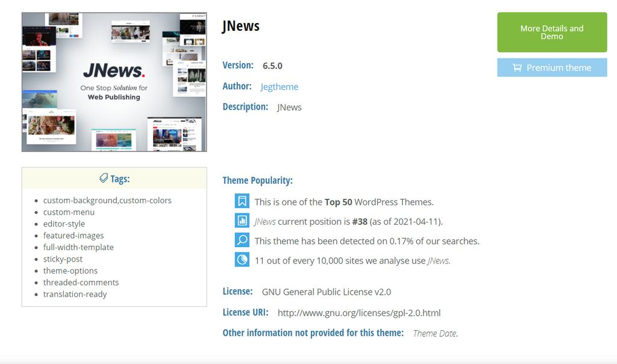Select the editor-style tag
This screenshot has height=364, width=617.
point(64,224)
